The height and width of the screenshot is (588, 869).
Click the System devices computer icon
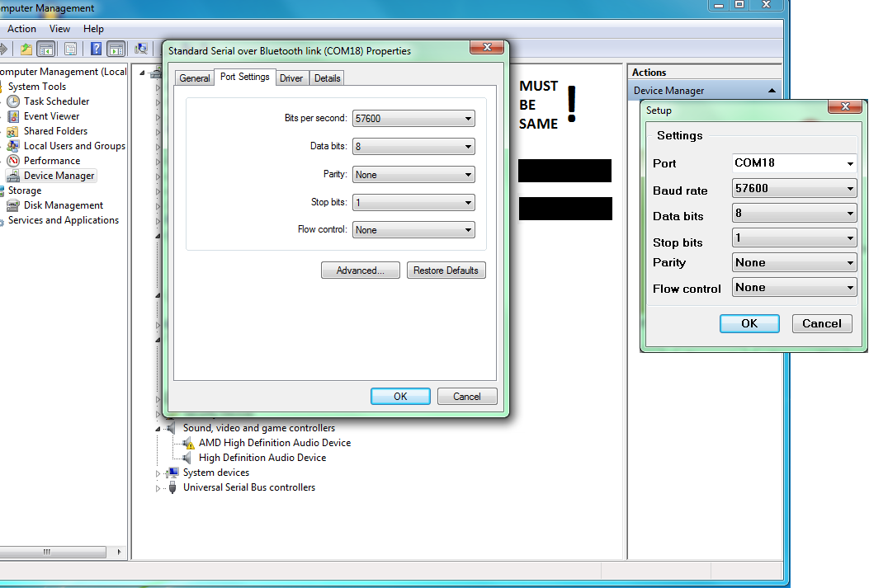tap(173, 473)
